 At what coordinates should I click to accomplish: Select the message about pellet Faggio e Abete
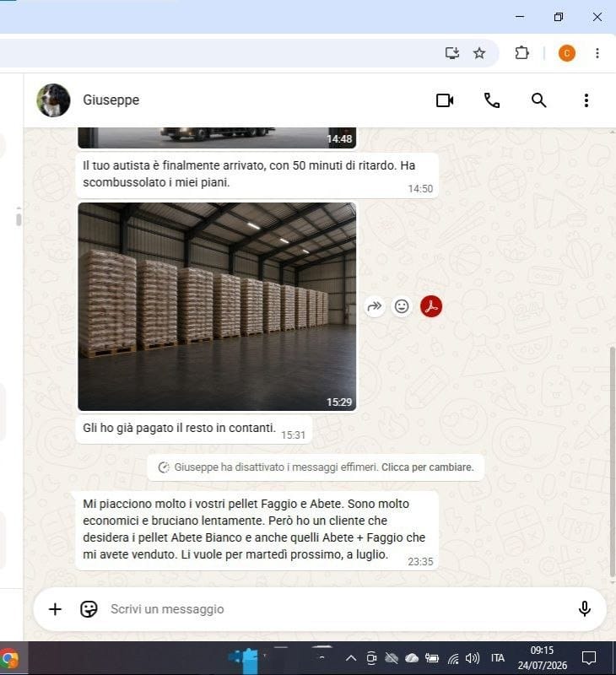click(257, 531)
